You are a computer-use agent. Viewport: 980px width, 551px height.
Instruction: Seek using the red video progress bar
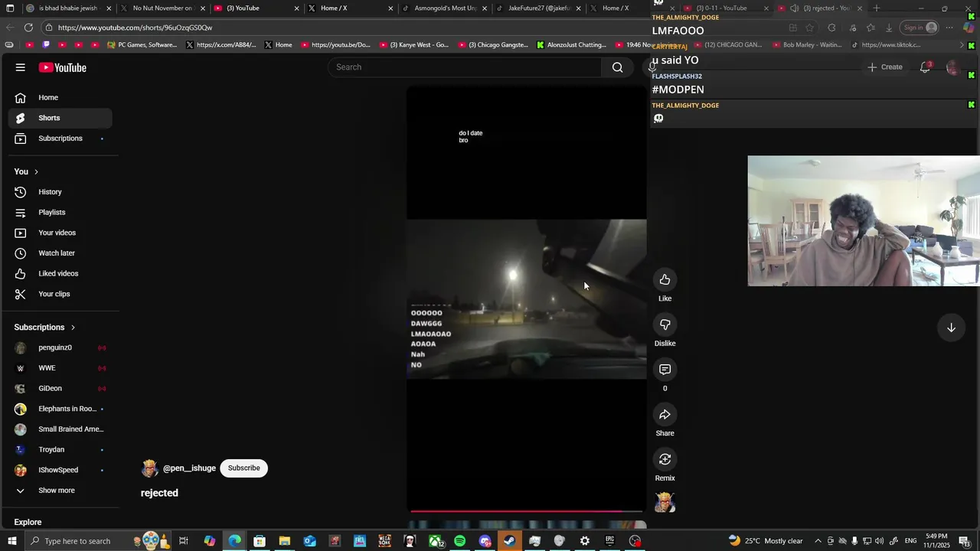(x=526, y=510)
